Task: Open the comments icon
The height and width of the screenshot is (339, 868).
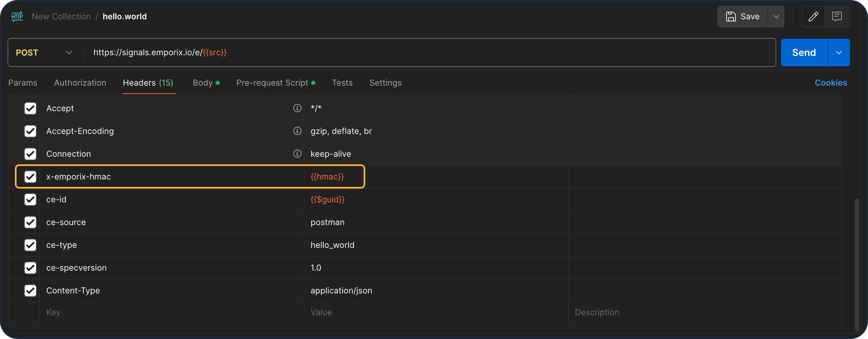Action: pyautogui.click(x=837, y=16)
